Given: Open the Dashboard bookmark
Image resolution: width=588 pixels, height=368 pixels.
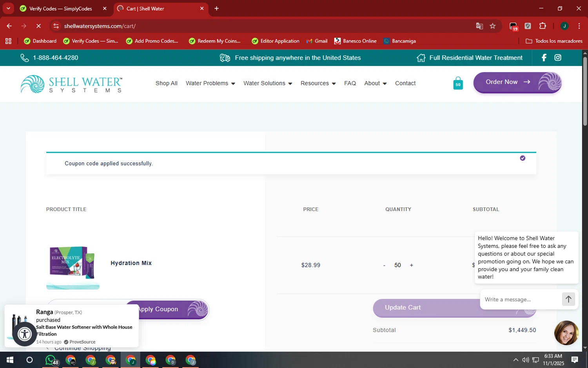Looking at the screenshot, I should [40, 41].
